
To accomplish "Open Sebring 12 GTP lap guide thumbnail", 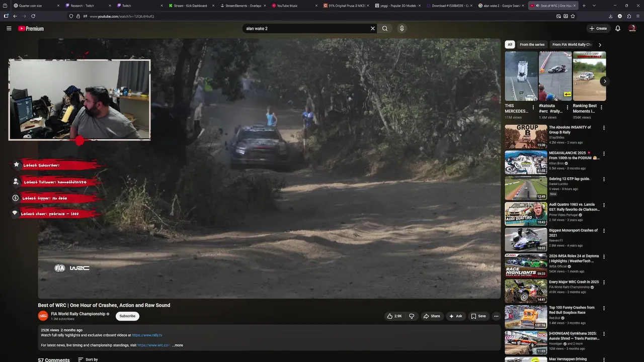I will [x=526, y=188].
